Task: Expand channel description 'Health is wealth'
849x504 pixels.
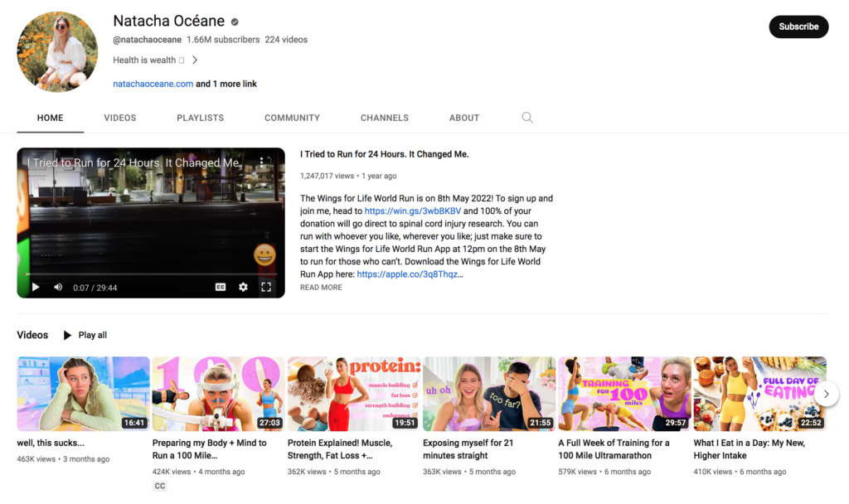Action: [195, 60]
